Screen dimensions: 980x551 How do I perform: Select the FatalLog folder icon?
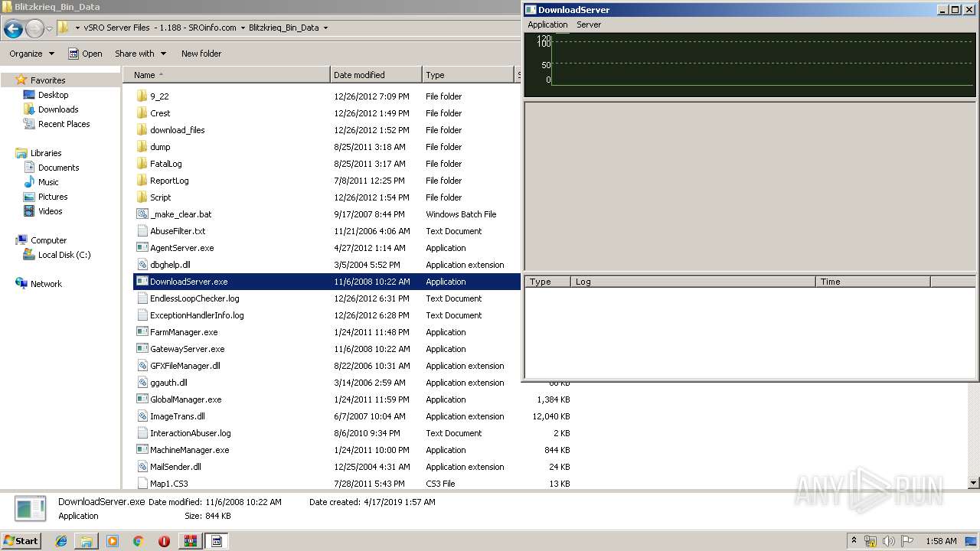tap(142, 164)
